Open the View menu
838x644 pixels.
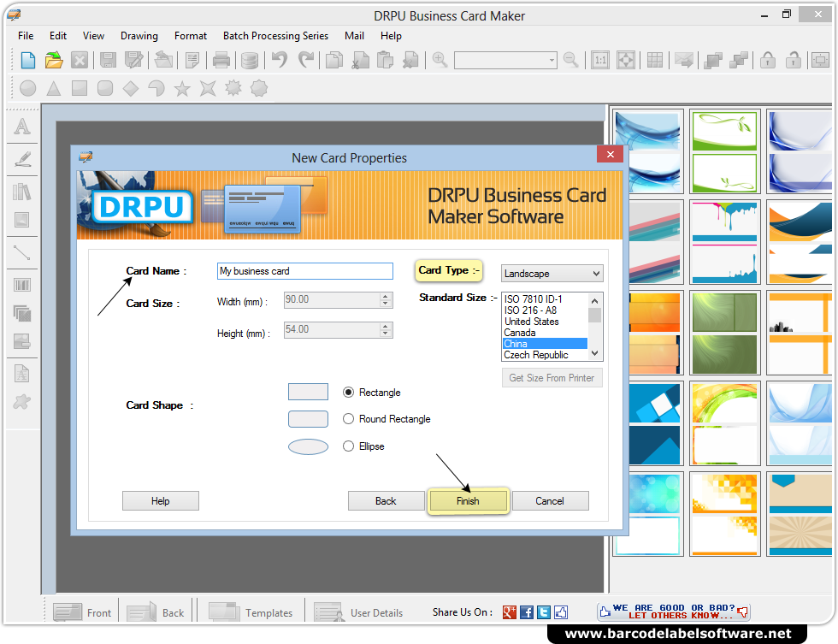point(93,36)
